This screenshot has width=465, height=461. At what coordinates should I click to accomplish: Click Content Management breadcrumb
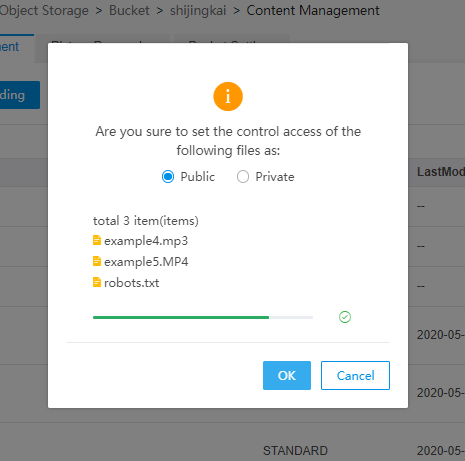pos(313,11)
